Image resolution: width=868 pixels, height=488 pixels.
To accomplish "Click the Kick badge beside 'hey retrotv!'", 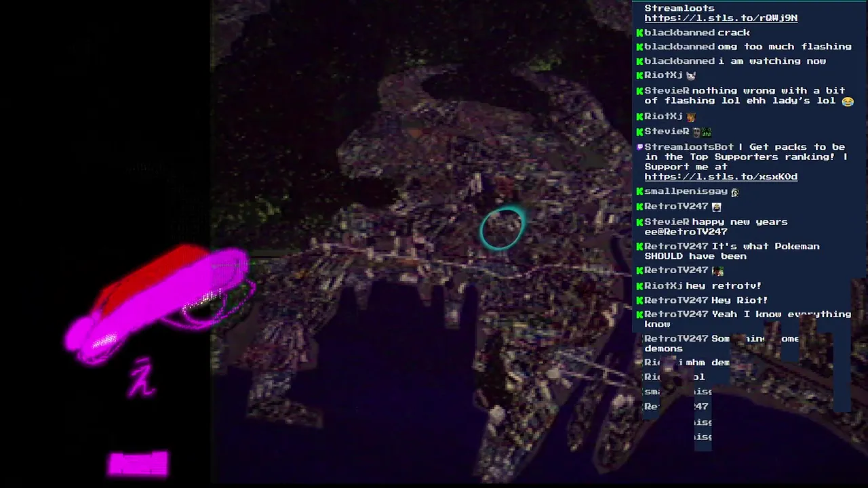I will coord(639,287).
